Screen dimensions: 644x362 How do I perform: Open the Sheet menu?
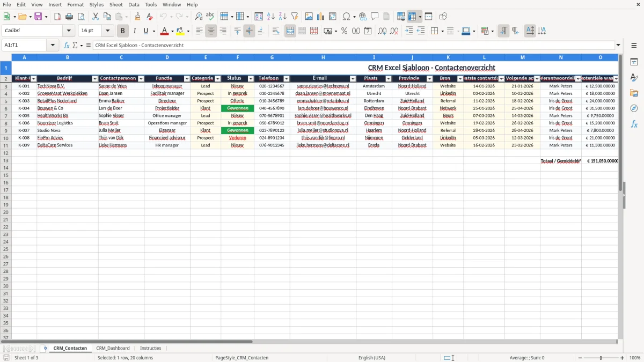[x=116, y=4]
